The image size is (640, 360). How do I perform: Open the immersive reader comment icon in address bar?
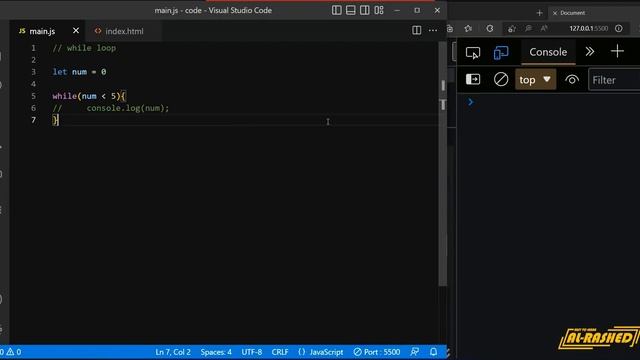[528, 28]
